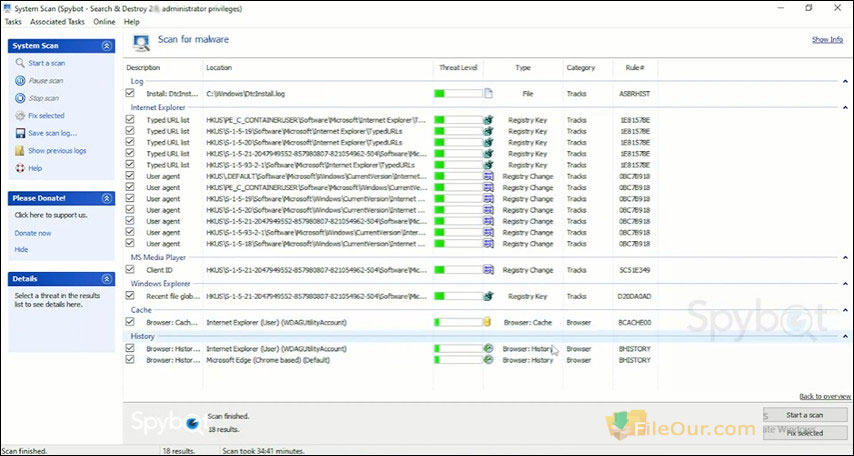This screenshot has width=854, height=456.
Task: Click the Pause scan icon
Action: point(20,81)
